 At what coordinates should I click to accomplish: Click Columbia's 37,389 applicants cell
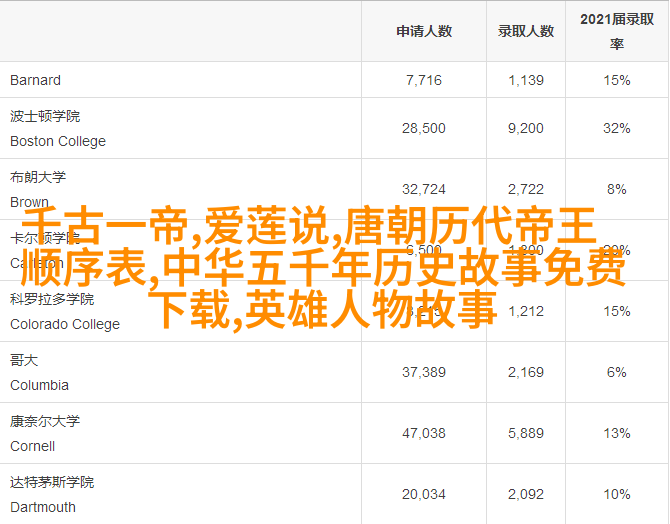click(424, 372)
